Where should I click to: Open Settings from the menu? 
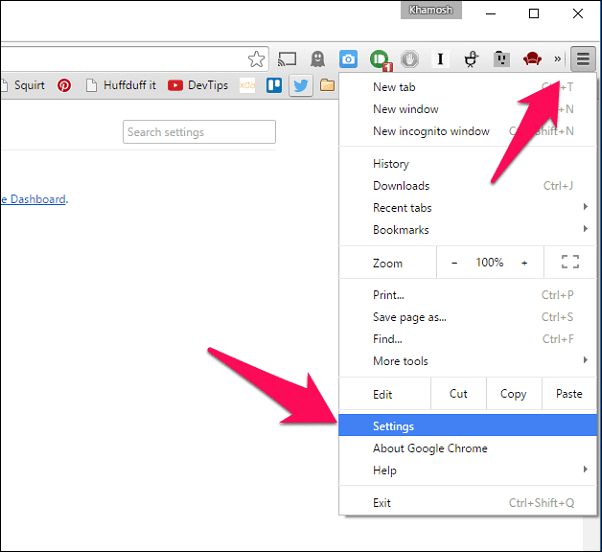[468, 426]
